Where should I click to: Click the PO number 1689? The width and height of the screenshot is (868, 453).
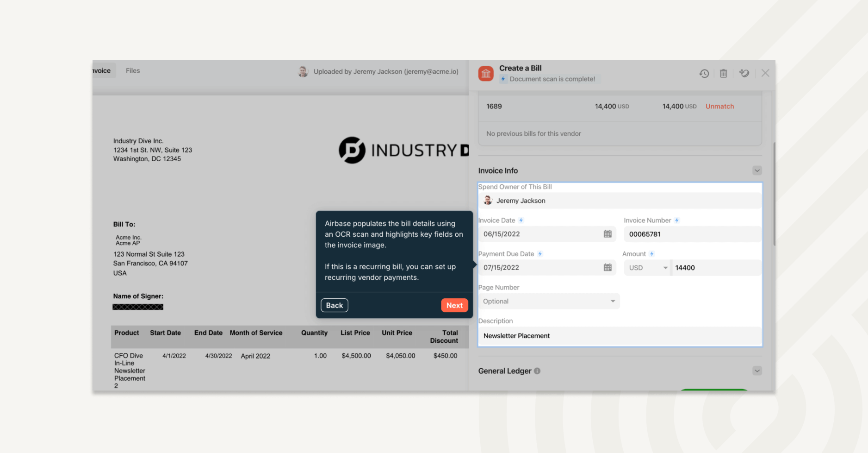coord(494,106)
